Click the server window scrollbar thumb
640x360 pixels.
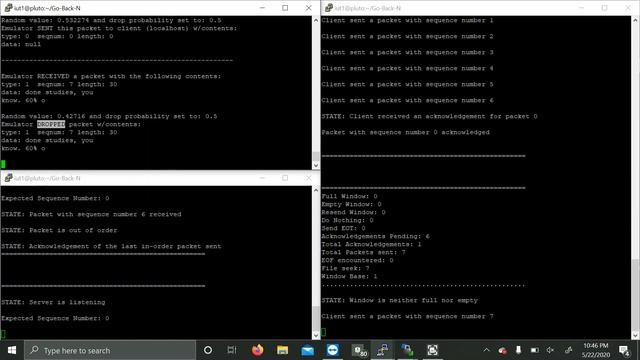click(x=316, y=319)
